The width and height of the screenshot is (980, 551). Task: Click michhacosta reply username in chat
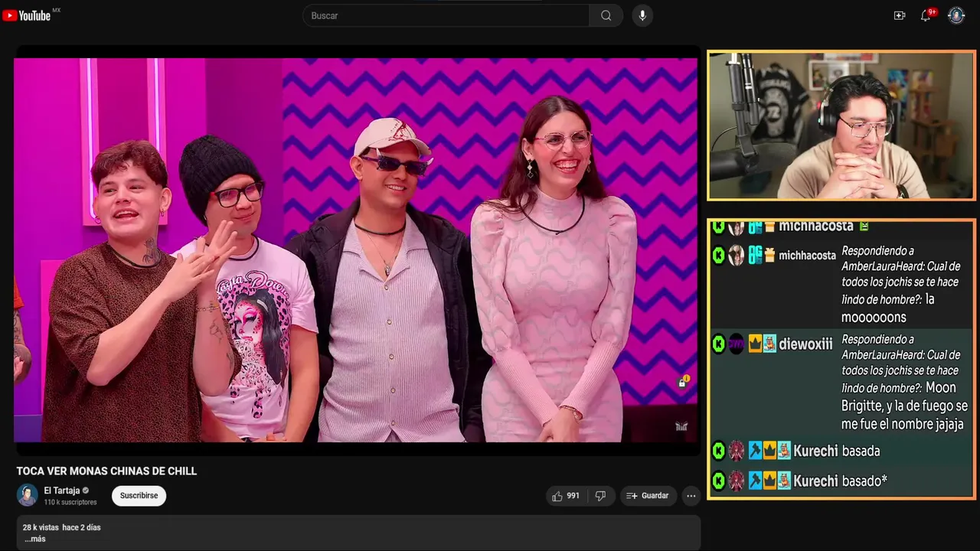click(x=807, y=256)
